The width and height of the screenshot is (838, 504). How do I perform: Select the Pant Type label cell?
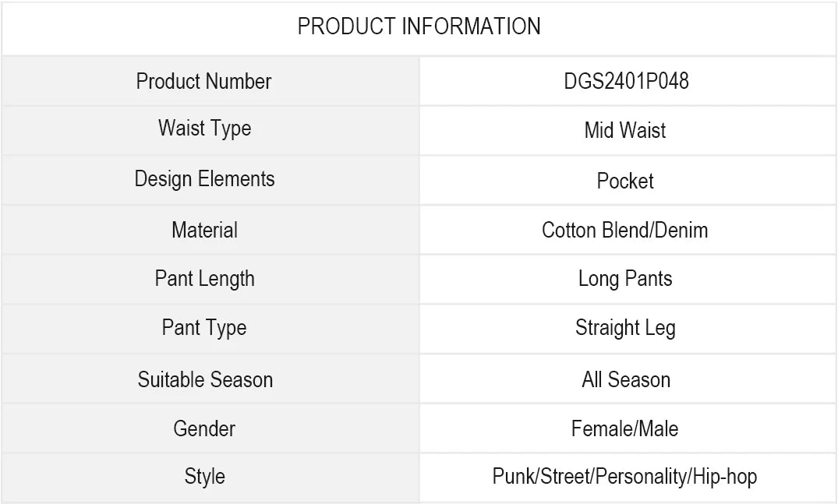204,328
